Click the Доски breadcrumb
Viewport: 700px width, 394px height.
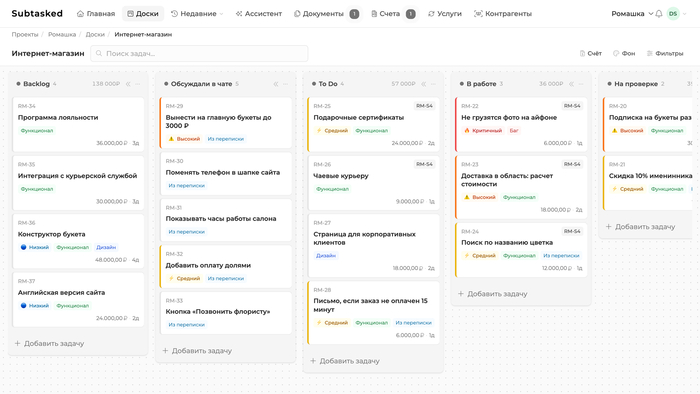(x=95, y=34)
